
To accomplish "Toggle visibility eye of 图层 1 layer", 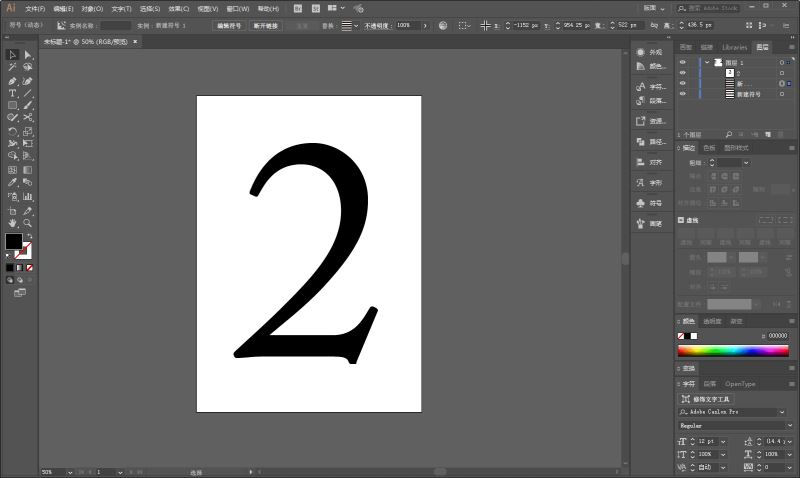I will click(x=683, y=62).
